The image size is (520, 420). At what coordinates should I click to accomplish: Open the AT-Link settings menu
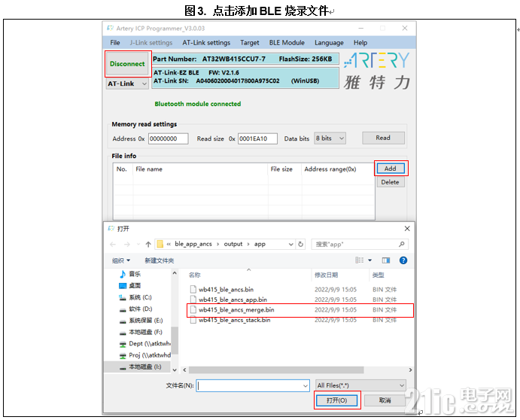(206, 43)
